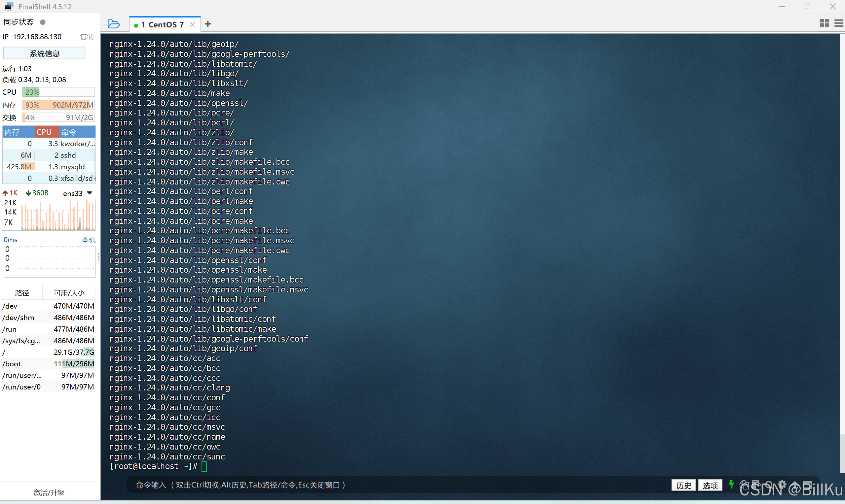Open terminal settings gear icon
The image size is (845, 504).
(782, 485)
